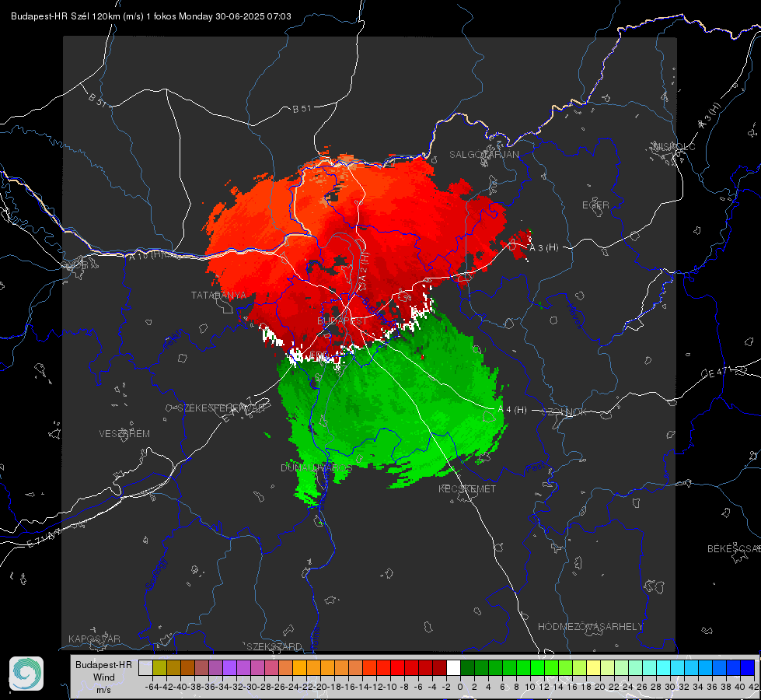761x700 pixels.
Task: Select the SZEKSZARD city label
Action: tap(274, 646)
